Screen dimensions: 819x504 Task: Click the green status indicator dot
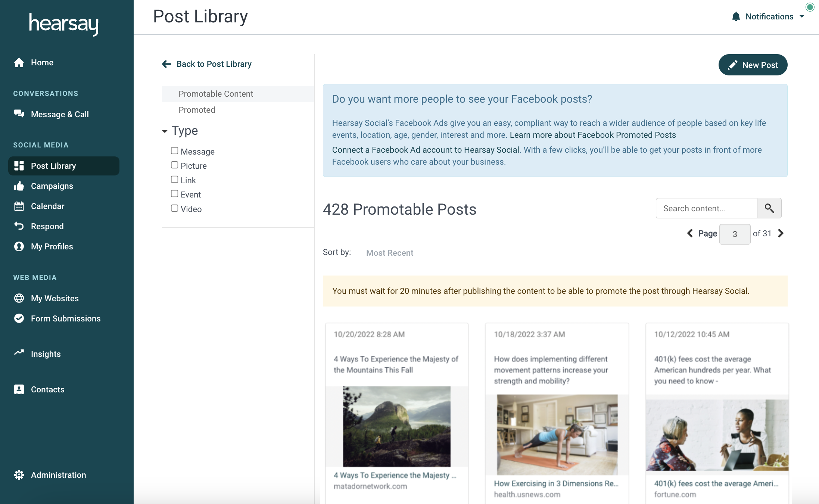coord(810,7)
